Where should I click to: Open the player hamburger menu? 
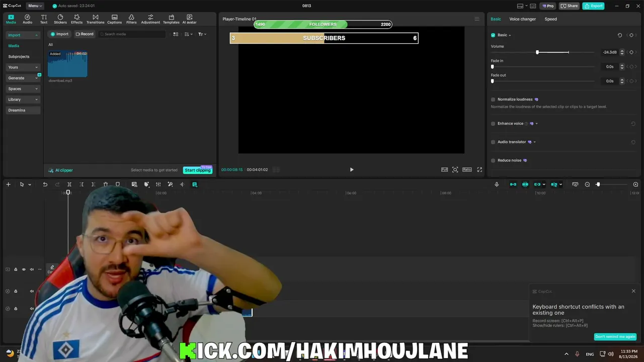pyautogui.click(x=477, y=19)
